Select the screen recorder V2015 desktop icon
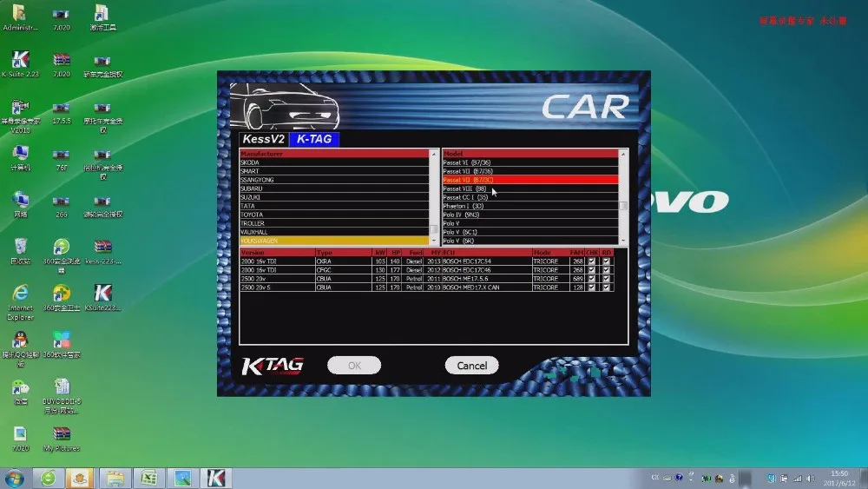The height and width of the screenshot is (489, 868). [21, 116]
